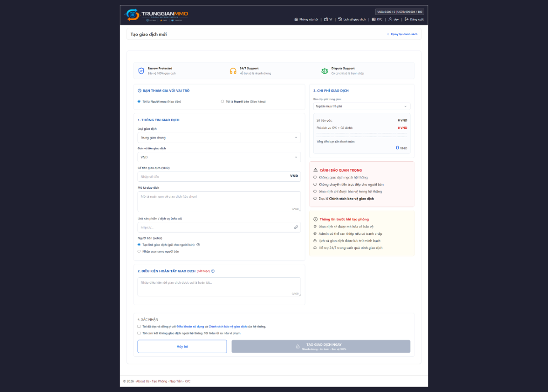Click the icon beside Giao dịch sẽ được mã hóa và bảo vệ
548x392 pixels.
tap(315, 226)
